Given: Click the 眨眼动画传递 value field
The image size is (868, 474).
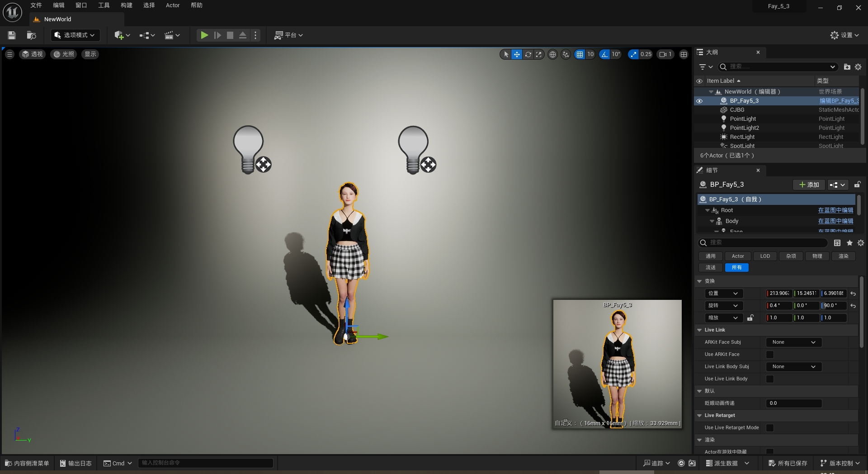Looking at the screenshot, I should click(794, 403).
